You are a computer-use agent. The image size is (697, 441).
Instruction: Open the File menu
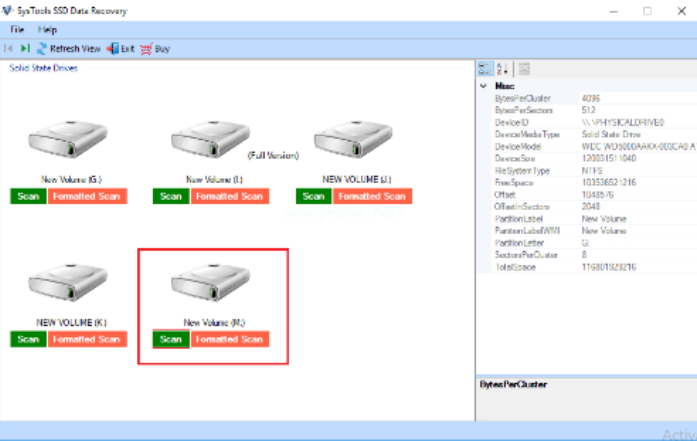click(17, 30)
